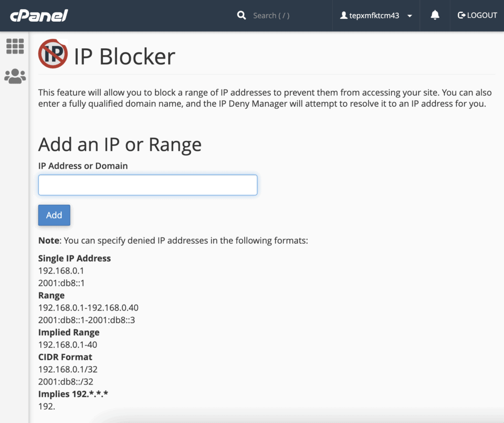Open the User Manager people icon

pyautogui.click(x=15, y=76)
